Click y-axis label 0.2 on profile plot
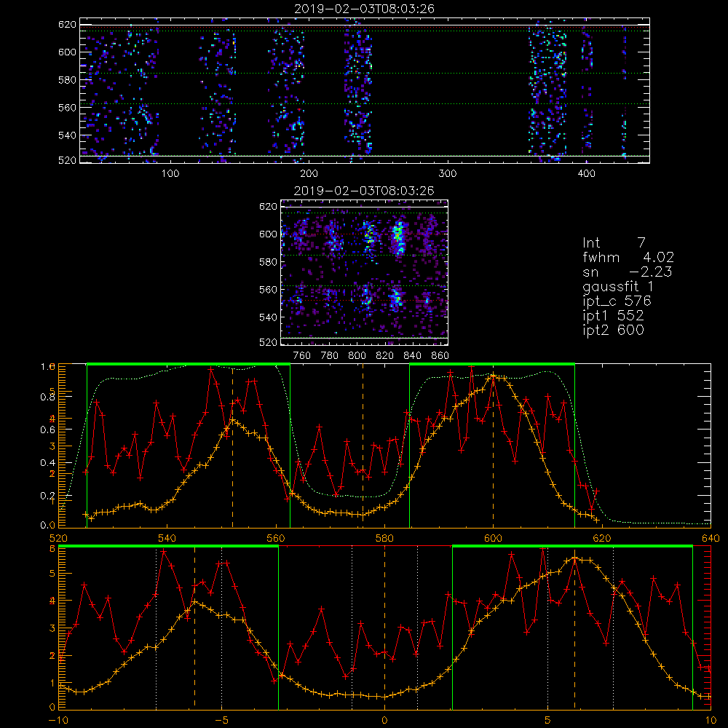Screen dimensions: 728x728 coord(47,496)
